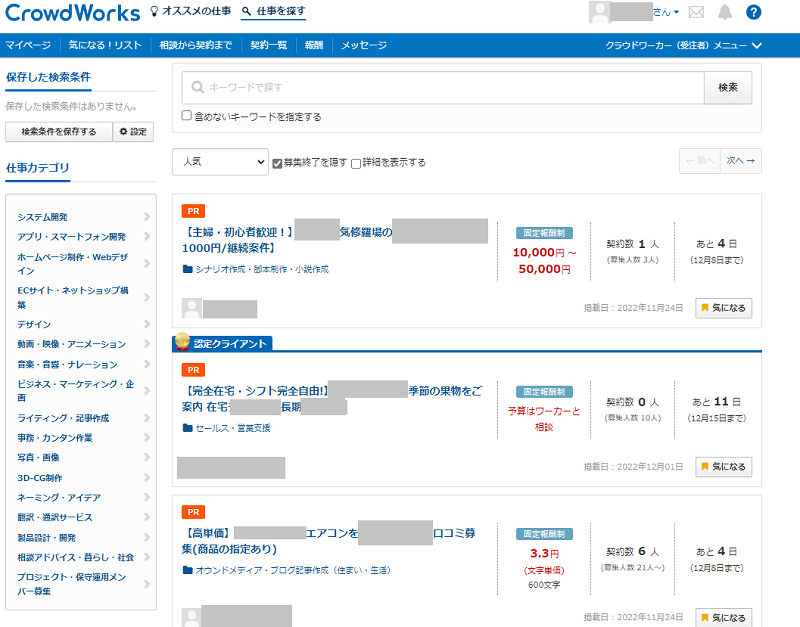Screen dimensions: 800x627
Task: Click the user avatar in the header
Action: point(599,12)
